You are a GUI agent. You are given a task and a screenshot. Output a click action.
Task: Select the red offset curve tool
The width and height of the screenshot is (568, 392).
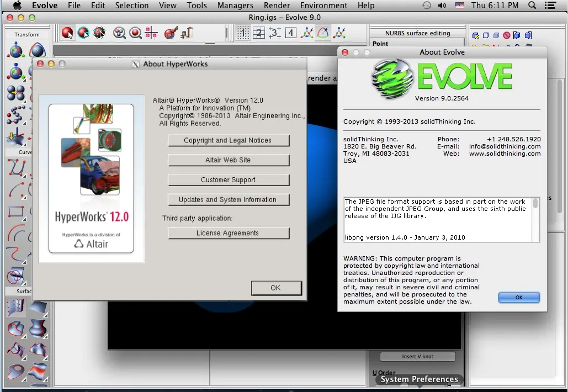(17, 233)
